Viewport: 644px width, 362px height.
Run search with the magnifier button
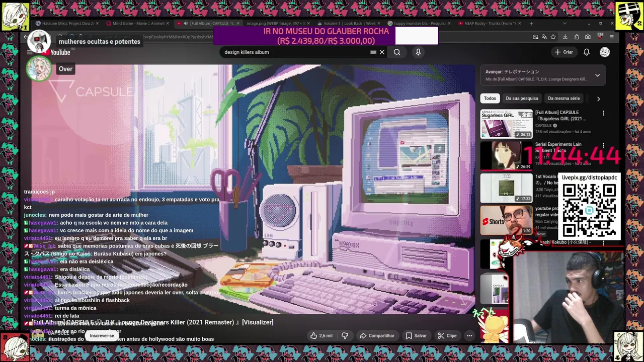click(x=397, y=52)
